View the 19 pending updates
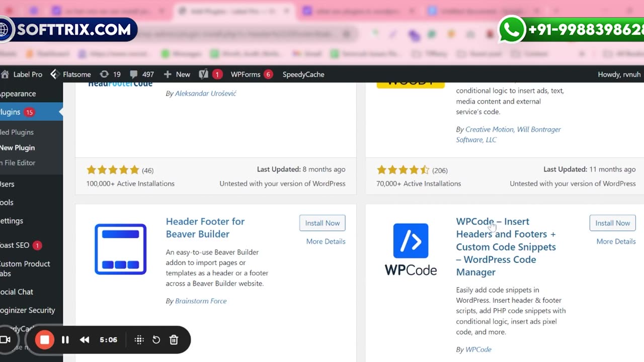Screen dimensions: 644x362 coord(110,74)
